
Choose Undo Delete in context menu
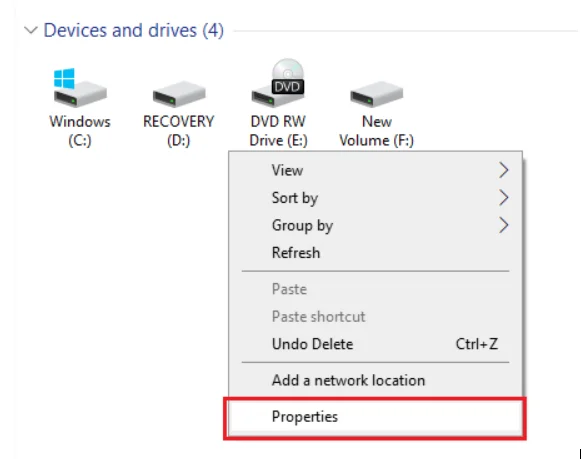pyautogui.click(x=375, y=344)
